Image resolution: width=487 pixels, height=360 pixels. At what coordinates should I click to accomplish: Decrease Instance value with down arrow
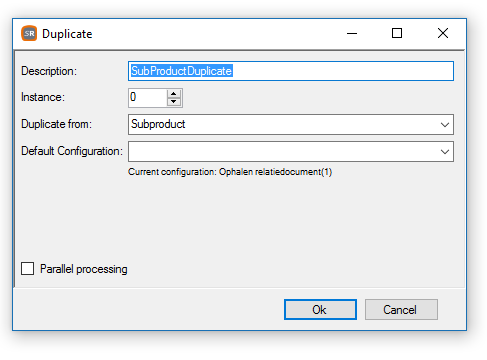(173, 101)
